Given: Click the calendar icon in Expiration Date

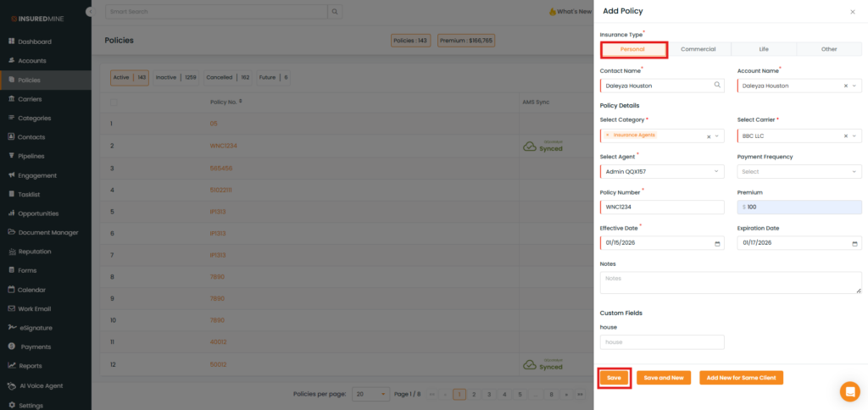Looking at the screenshot, I should (x=854, y=243).
